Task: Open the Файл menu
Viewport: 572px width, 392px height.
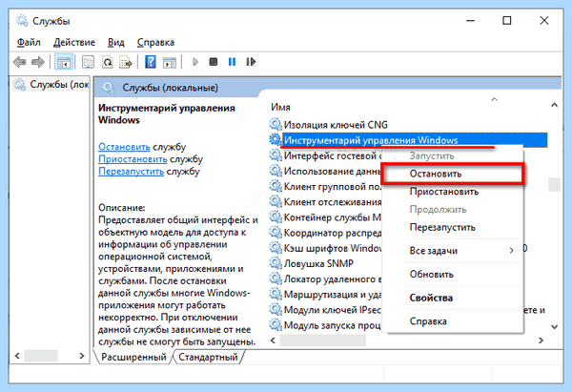Action: (x=29, y=42)
